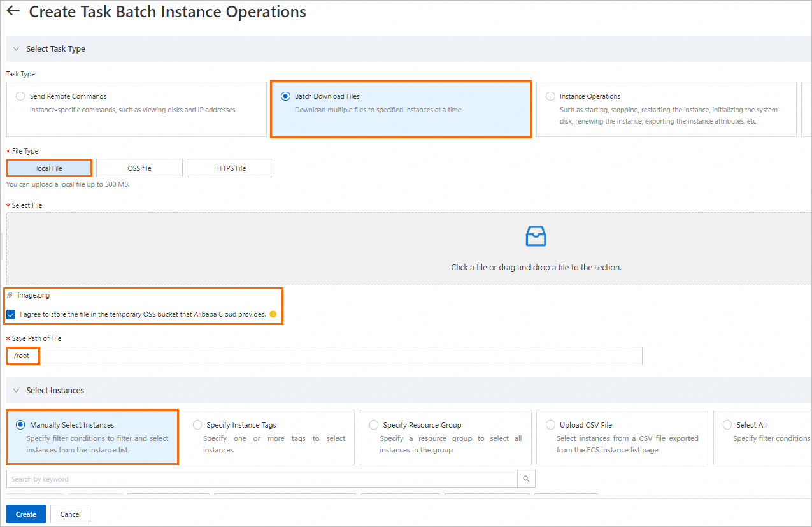Switch file type to HTTPS File
This screenshot has width=812, height=527.
click(230, 168)
